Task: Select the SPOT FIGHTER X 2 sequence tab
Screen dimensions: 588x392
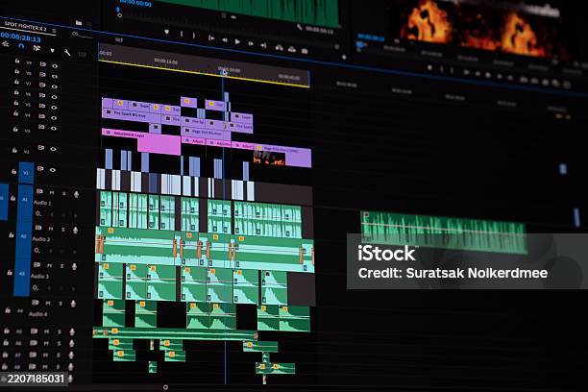Action: 26,27
